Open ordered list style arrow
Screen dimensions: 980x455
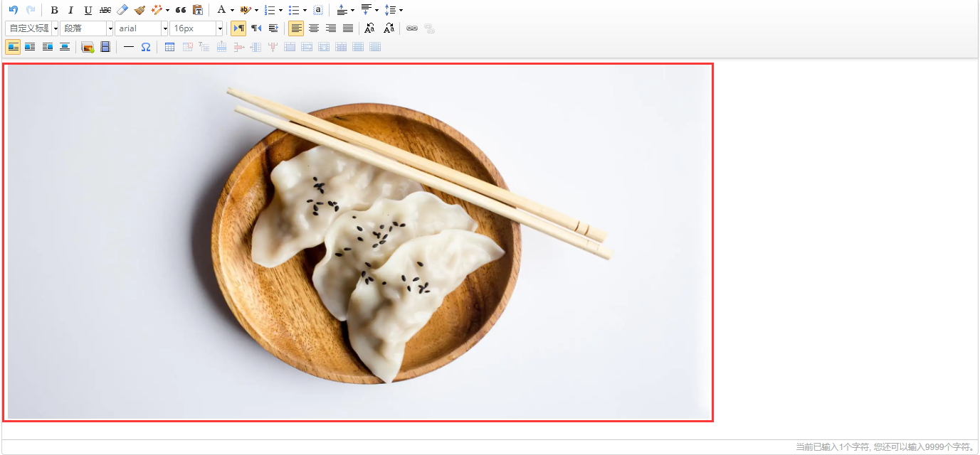281,10
